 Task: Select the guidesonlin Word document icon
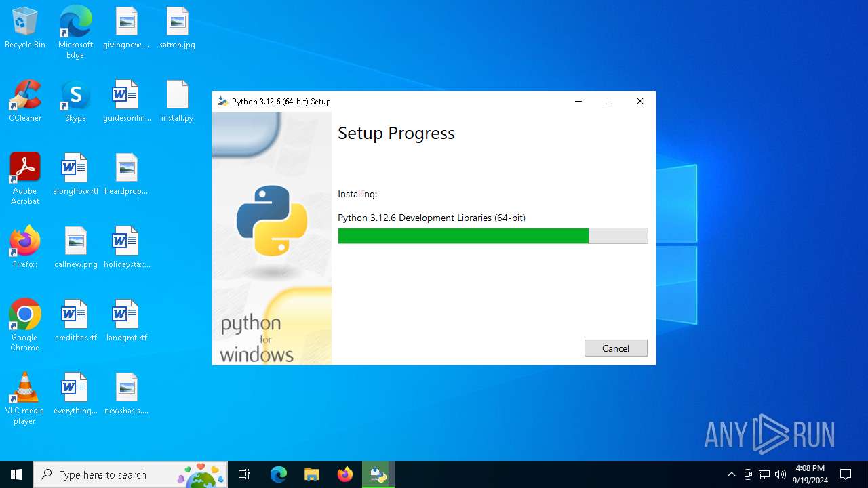coord(126,102)
